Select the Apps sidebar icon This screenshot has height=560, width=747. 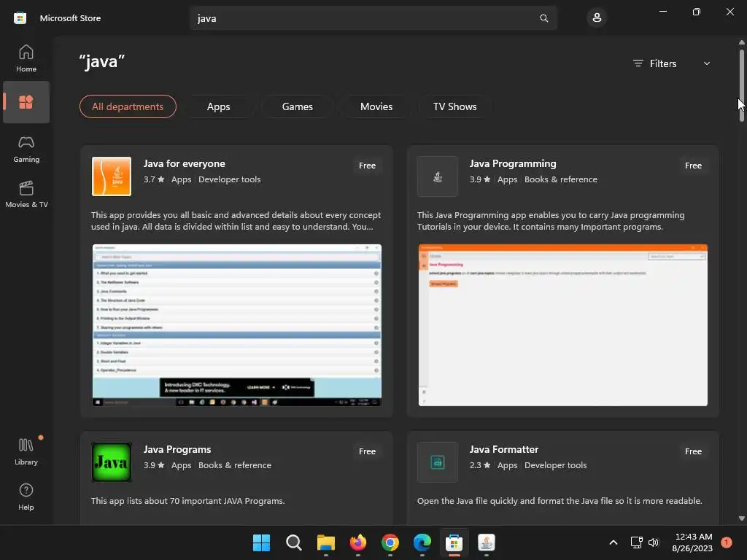pyautogui.click(x=26, y=102)
